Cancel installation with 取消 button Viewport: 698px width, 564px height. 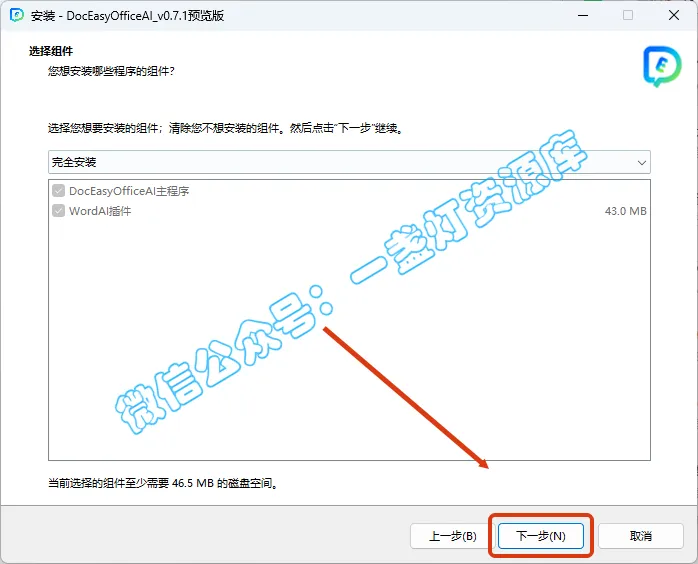(x=641, y=536)
